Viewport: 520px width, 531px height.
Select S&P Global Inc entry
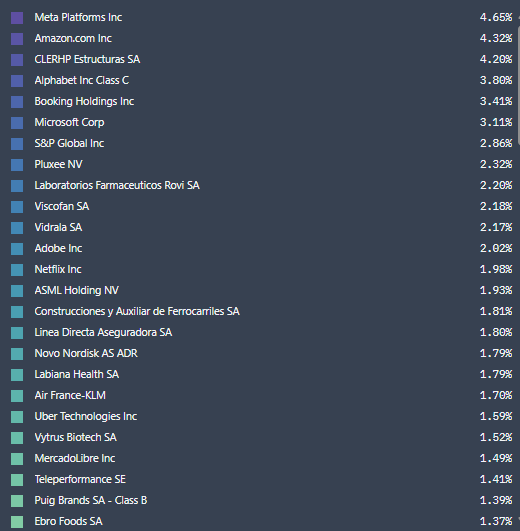tap(69, 143)
